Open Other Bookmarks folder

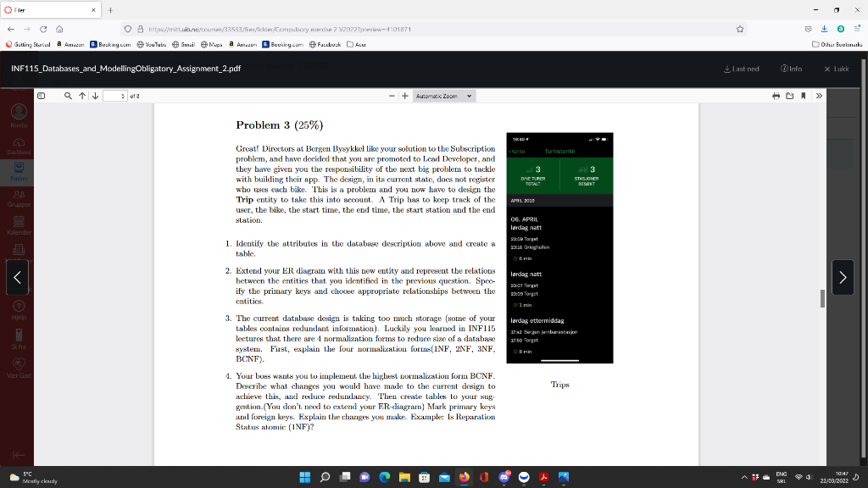(837, 44)
